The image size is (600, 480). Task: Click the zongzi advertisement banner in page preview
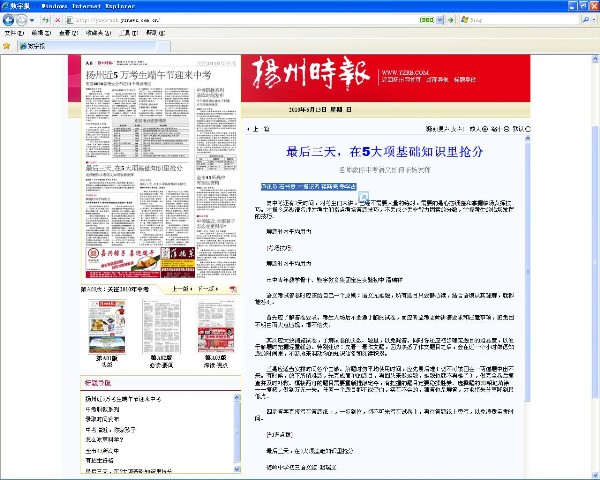122,262
